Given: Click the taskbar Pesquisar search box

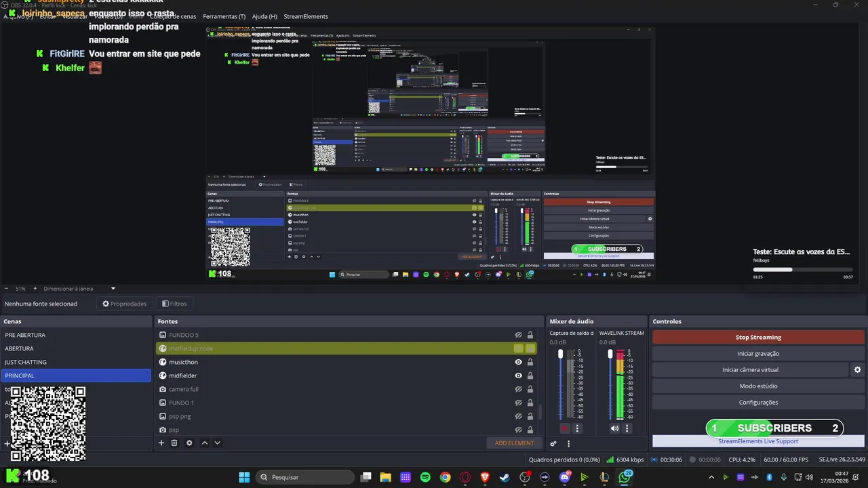Looking at the screenshot, I should 304,477.
